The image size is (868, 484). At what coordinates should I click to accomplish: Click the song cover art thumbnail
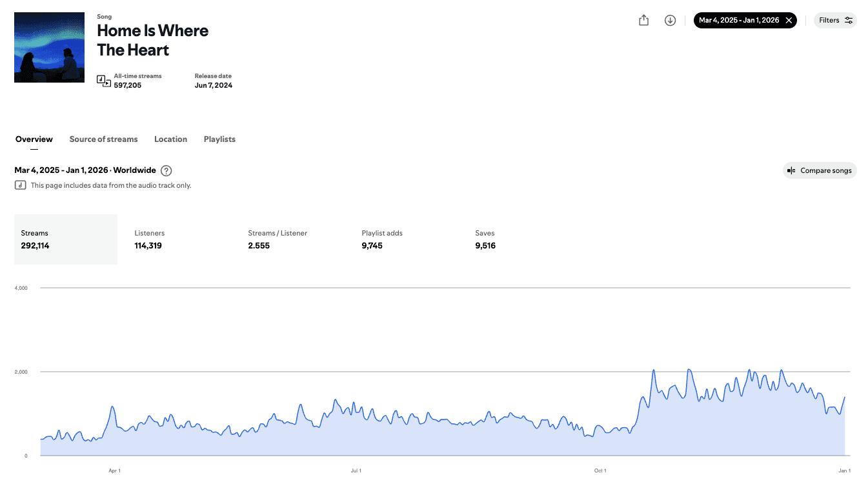49,47
